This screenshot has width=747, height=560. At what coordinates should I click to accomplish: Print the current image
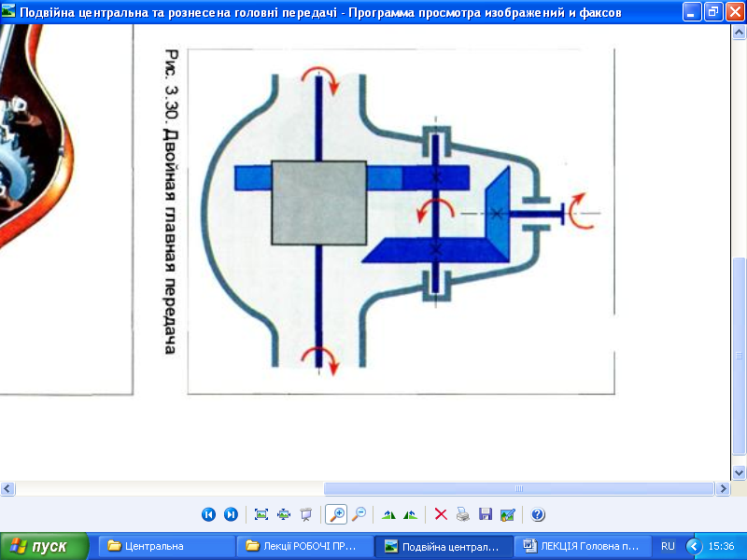(462, 514)
